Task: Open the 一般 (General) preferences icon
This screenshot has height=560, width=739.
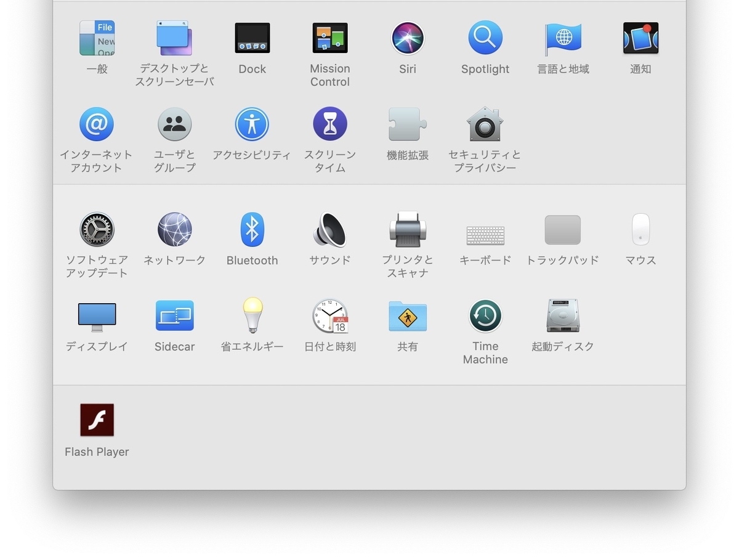Action: pyautogui.click(x=97, y=38)
